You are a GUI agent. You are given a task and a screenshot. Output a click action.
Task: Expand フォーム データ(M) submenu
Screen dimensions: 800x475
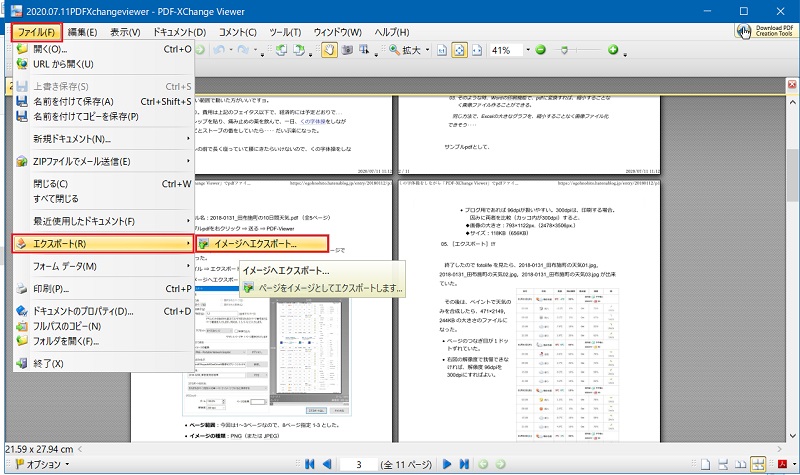(103, 266)
